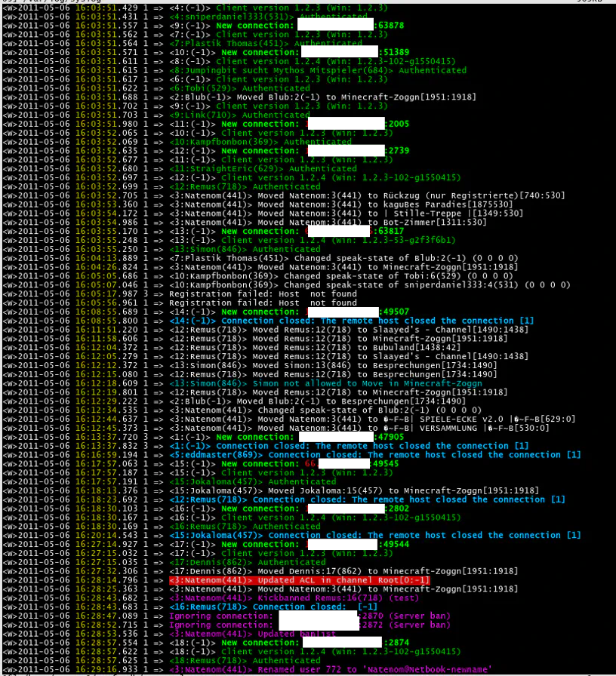The width and height of the screenshot is (616, 676).
Task: Select the '<14:(-1)> Connection closed' line
Action: coord(352,321)
